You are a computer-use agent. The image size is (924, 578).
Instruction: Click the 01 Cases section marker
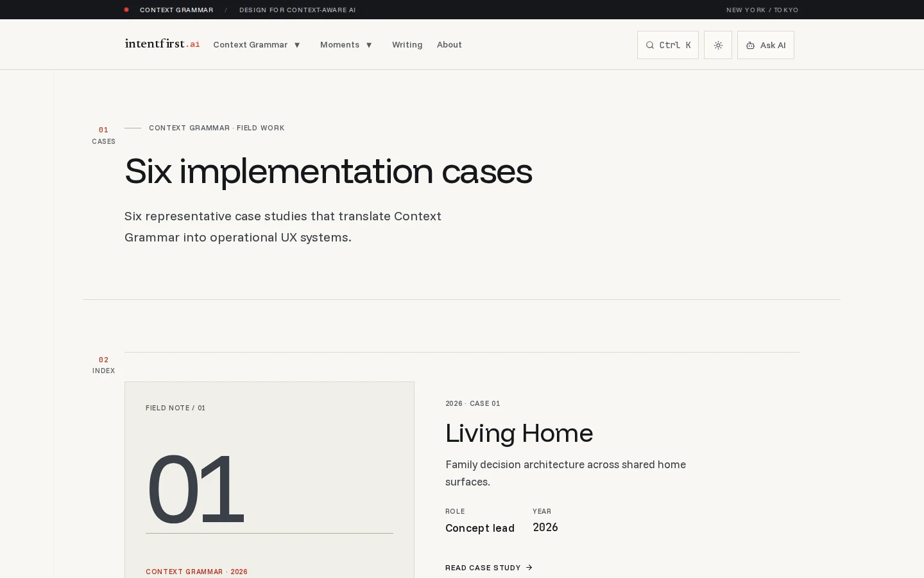(x=103, y=136)
